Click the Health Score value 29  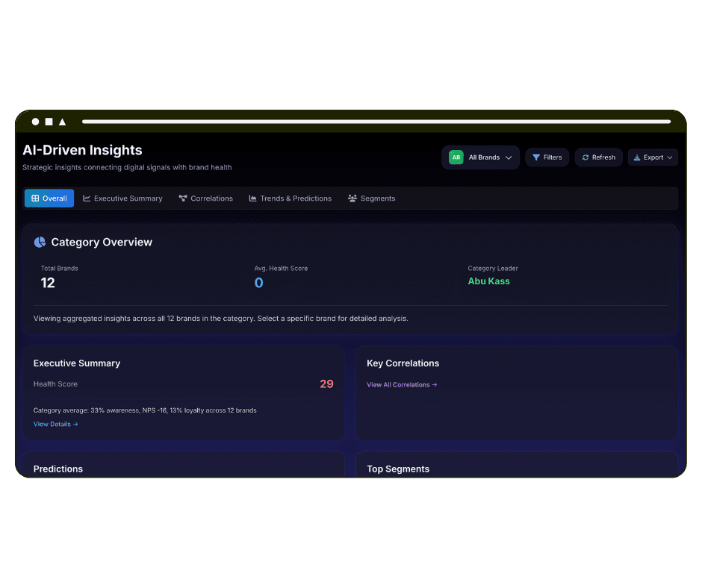[326, 384]
